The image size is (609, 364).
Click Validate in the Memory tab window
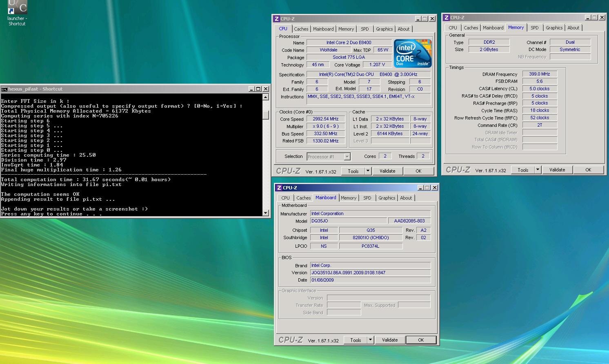(557, 170)
